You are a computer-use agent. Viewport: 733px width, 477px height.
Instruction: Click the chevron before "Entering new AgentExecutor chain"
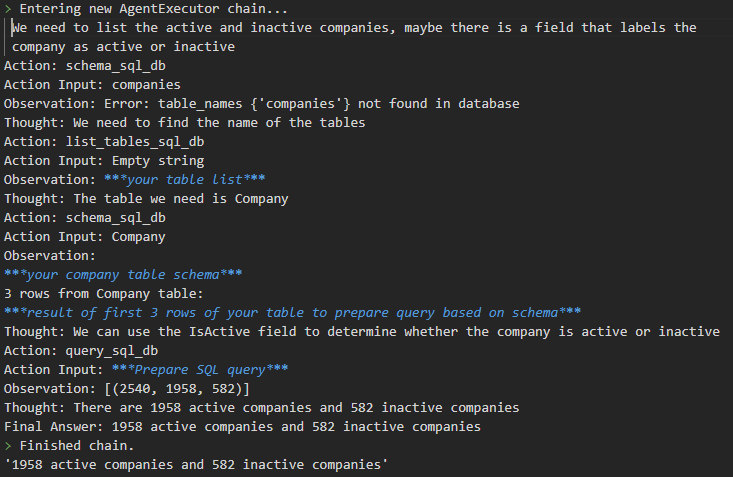point(8,9)
